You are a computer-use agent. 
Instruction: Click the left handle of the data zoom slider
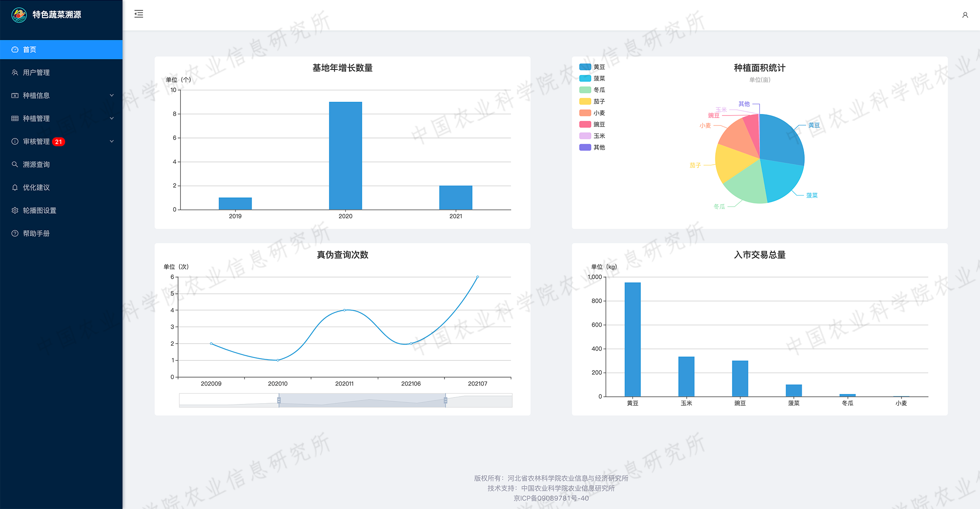point(279,400)
